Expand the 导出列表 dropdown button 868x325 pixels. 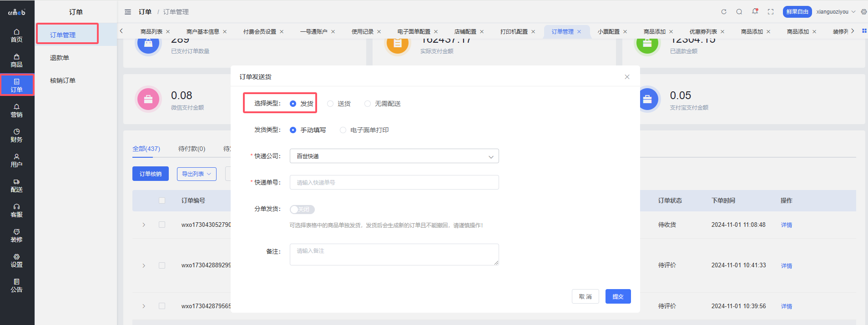click(197, 174)
